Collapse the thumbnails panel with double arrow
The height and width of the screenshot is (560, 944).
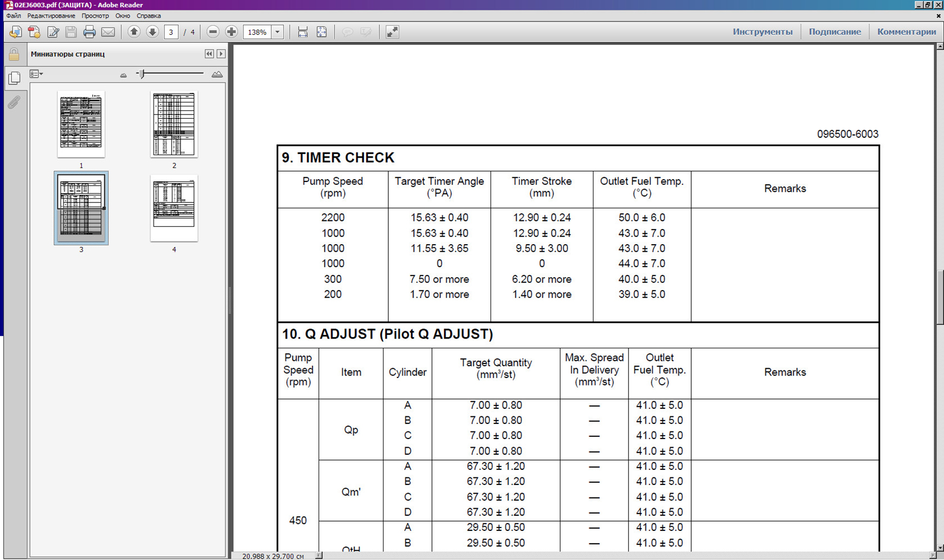(x=209, y=54)
